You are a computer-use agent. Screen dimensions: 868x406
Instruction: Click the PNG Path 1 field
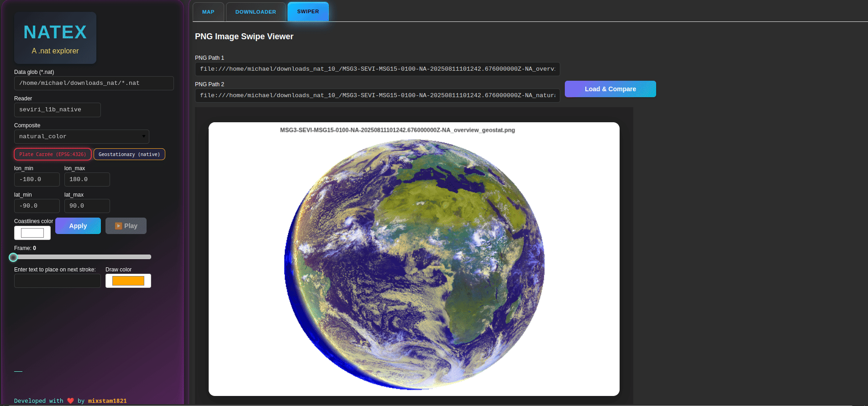(x=377, y=69)
